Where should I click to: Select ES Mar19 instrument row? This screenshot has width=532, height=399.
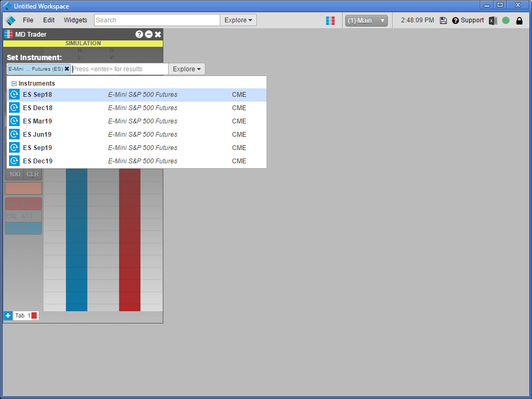pyautogui.click(x=137, y=121)
